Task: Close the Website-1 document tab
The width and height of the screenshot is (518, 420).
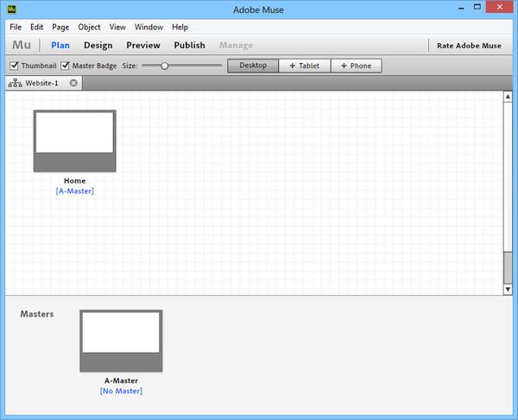Action: [x=73, y=84]
